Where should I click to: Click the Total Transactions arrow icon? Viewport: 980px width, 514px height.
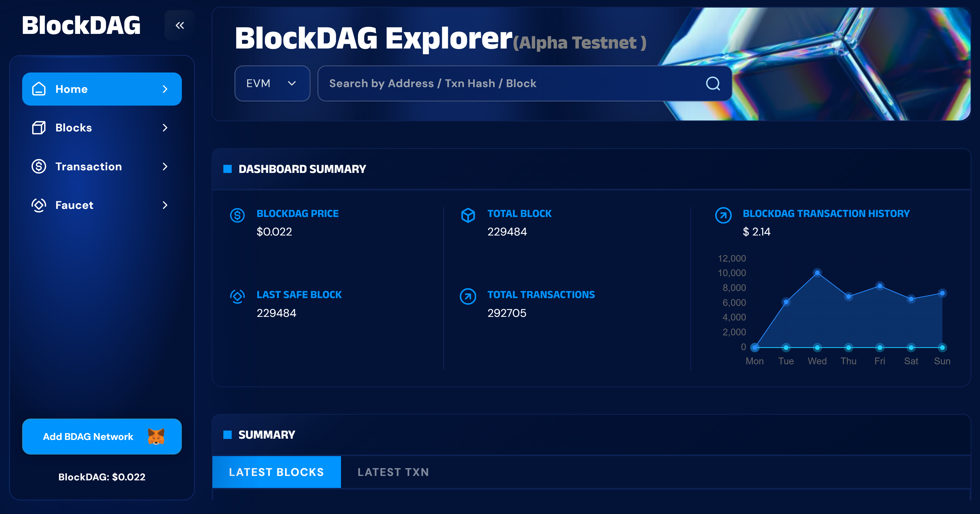coord(468,297)
